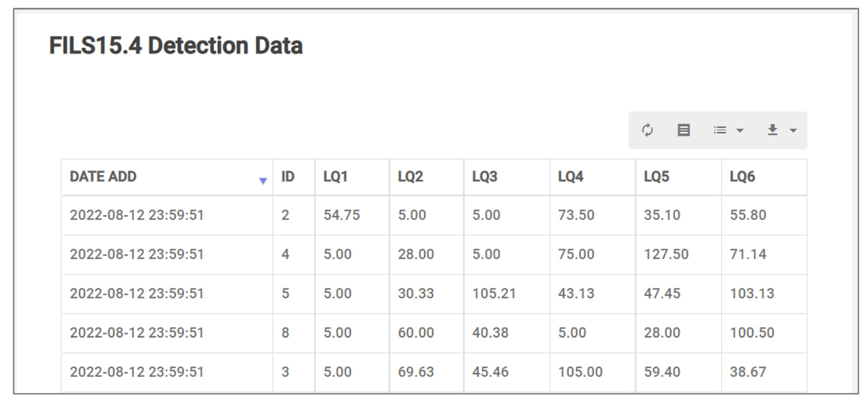Open the columns list dropdown
The height and width of the screenshot is (403, 868).
(x=728, y=130)
